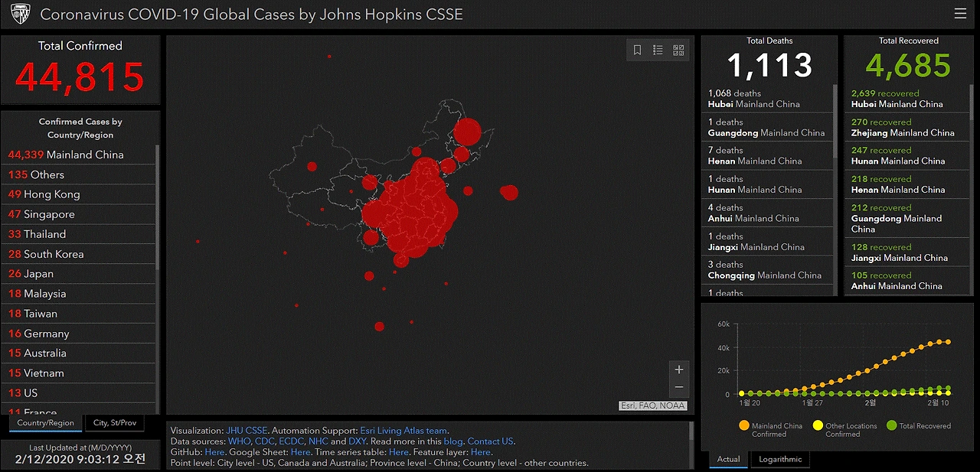The image size is (980, 472).
Task: Select the 7 deaths Henan row
Action: point(766,155)
